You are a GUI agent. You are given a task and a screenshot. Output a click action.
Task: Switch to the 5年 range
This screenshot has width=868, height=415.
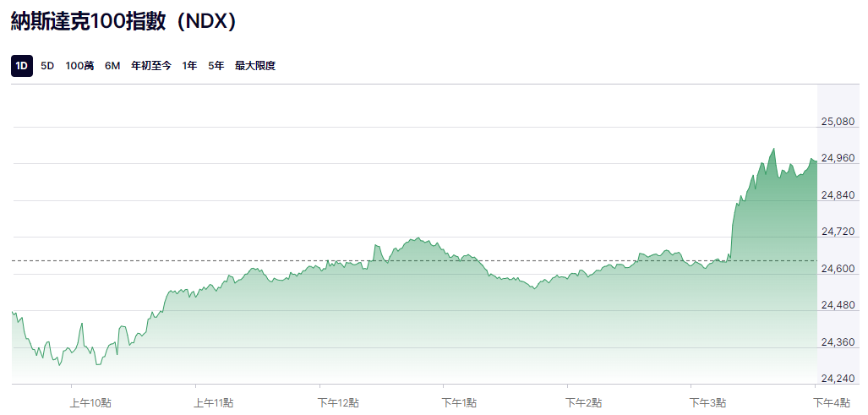click(216, 66)
